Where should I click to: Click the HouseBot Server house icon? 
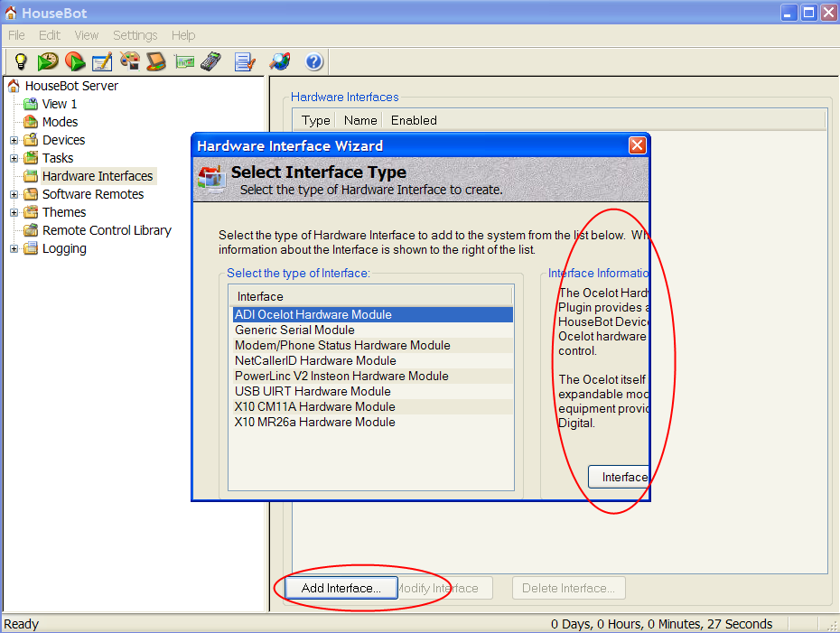(x=14, y=86)
